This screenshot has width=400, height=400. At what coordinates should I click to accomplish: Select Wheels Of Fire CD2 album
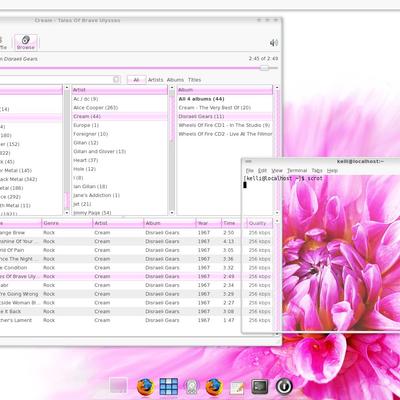[225, 134]
